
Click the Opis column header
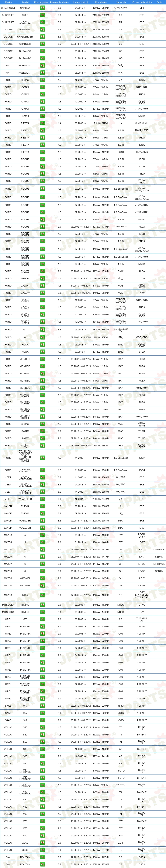click(159, 2)
